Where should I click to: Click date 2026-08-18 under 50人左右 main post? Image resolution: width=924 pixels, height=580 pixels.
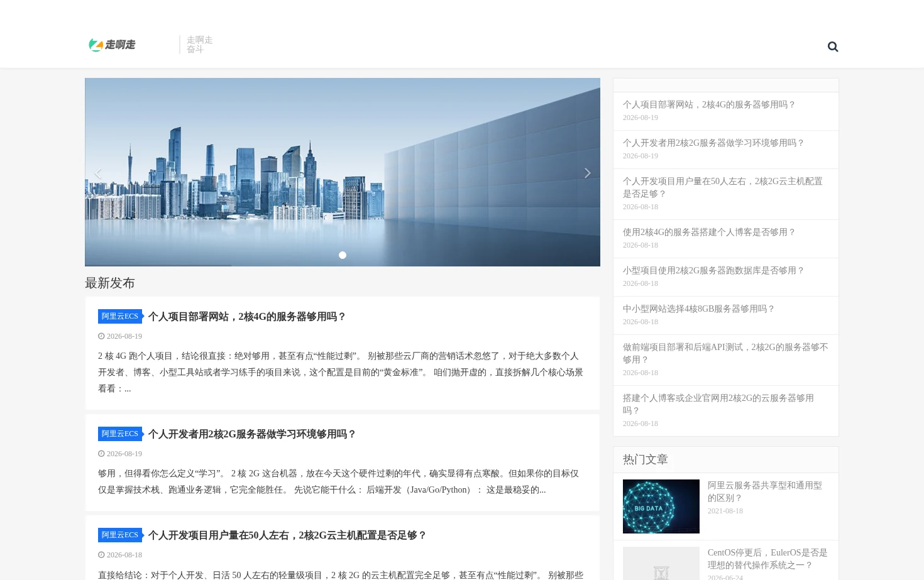coord(124,555)
